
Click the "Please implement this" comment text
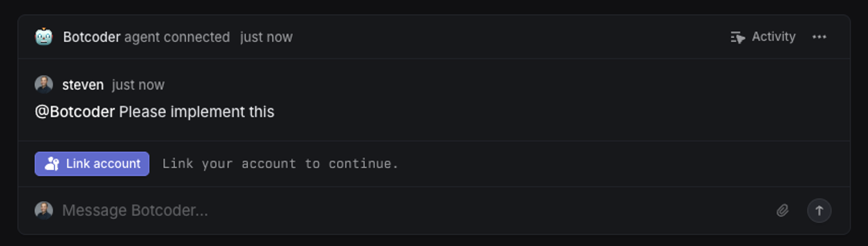point(197,112)
